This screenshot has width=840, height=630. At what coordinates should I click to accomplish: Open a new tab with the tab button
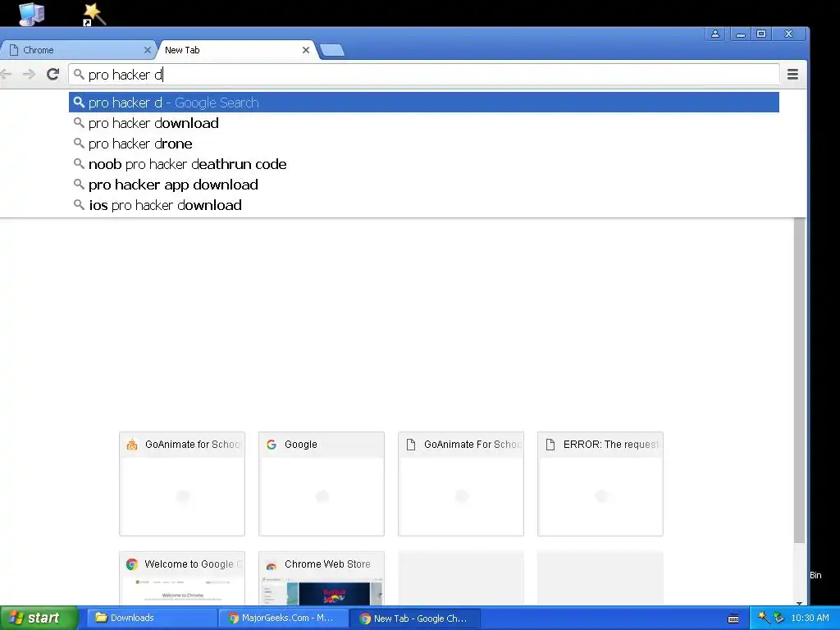click(332, 50)
